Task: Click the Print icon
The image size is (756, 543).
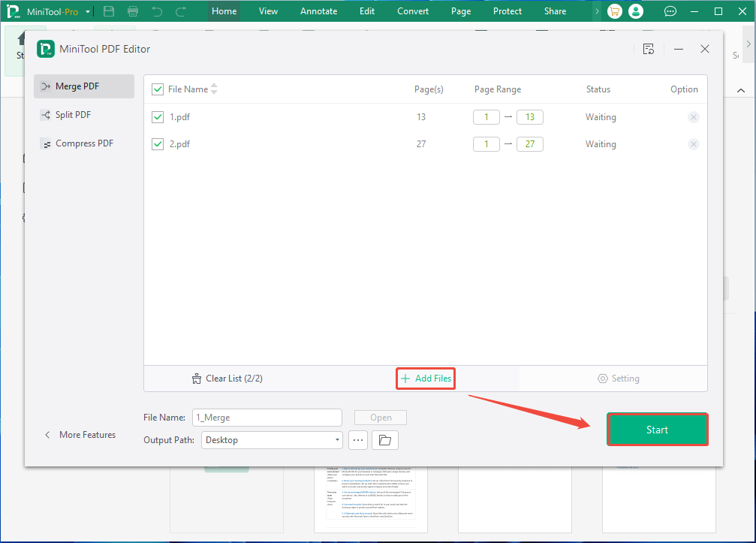Action: point(134,11)
